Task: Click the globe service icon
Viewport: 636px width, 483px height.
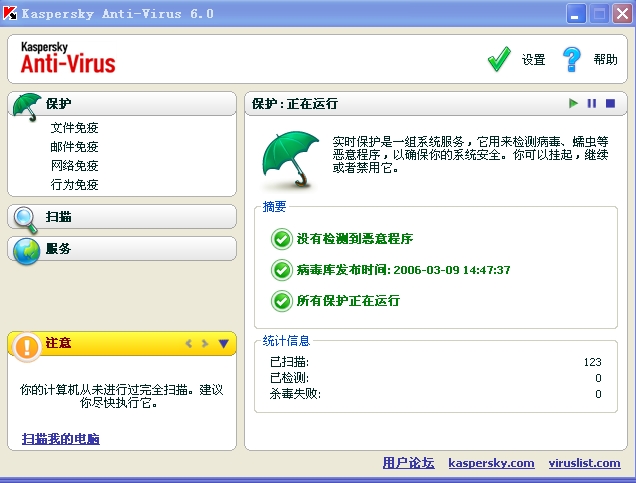Action: click(x=26, y=251)
